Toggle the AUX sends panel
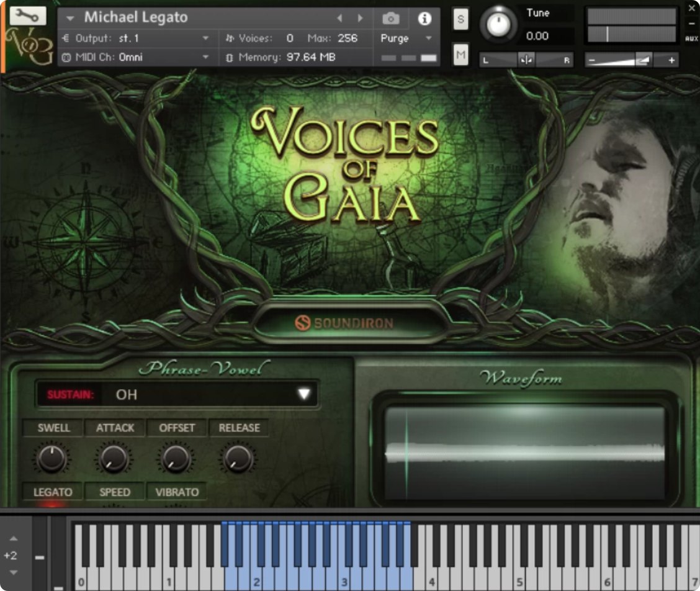The image size is (700, 591). point(691,38)
